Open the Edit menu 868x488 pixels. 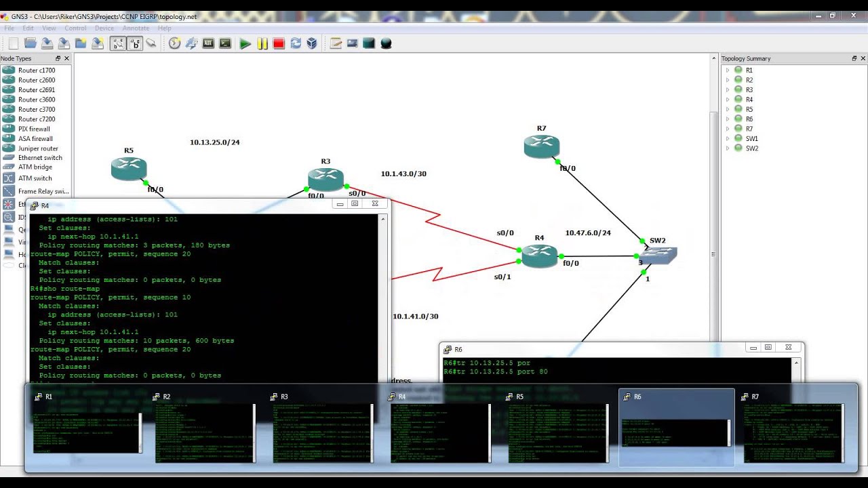(x=28, y=28)
